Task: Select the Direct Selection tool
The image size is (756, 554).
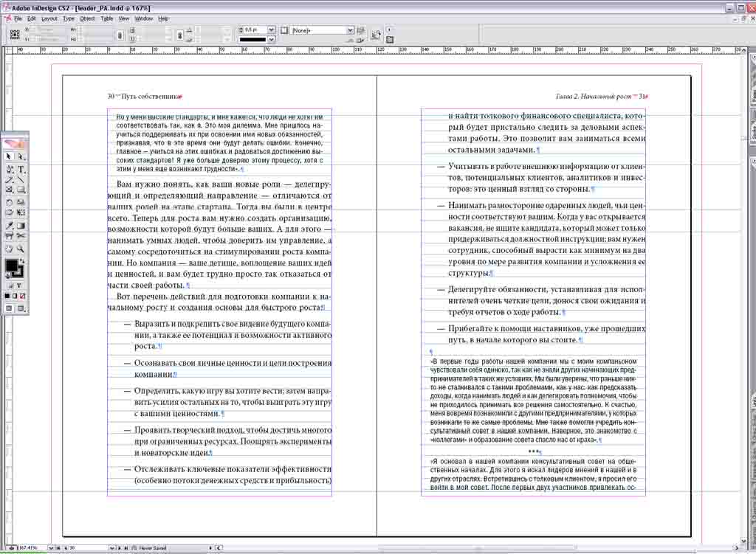Action: (21, 156)
